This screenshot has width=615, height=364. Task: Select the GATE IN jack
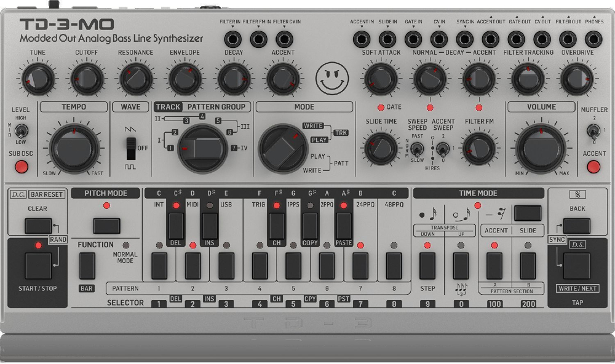click(413, 39)
